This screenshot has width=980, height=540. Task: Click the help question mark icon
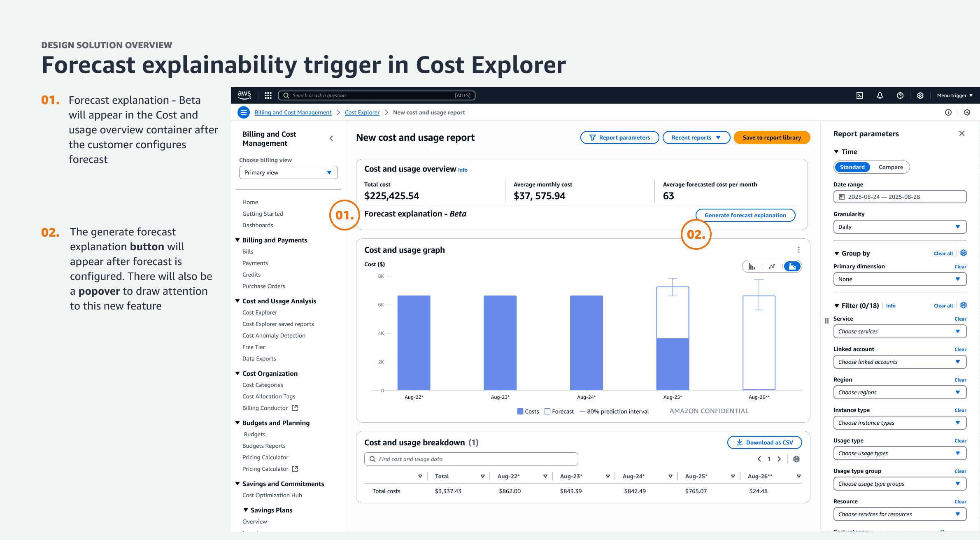click(x=900, y=95)
